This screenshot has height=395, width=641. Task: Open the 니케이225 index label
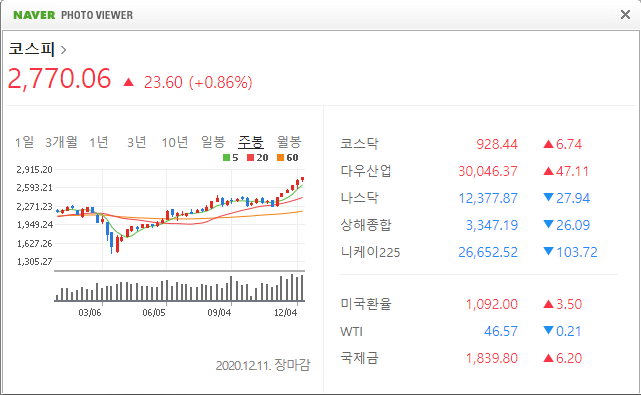click(370, 252)
